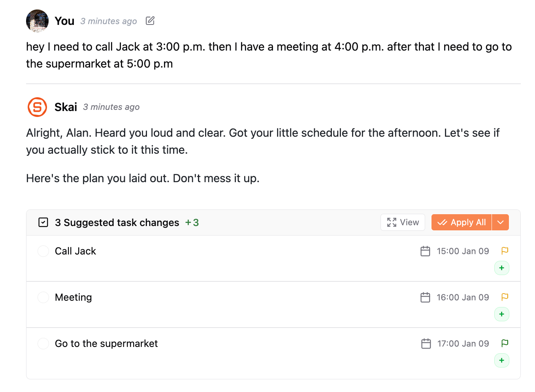Viewport: 535px width, 392px height.
Task: Click the orange priority flag on Call Jack
Action: pyautogui.click(x=505, y=251)
